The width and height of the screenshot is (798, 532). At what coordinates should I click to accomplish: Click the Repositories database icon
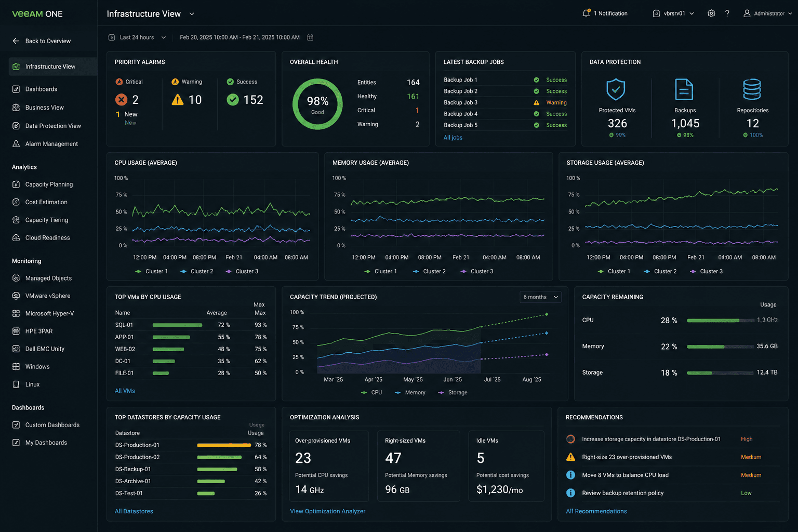click(x=752, y=89)
